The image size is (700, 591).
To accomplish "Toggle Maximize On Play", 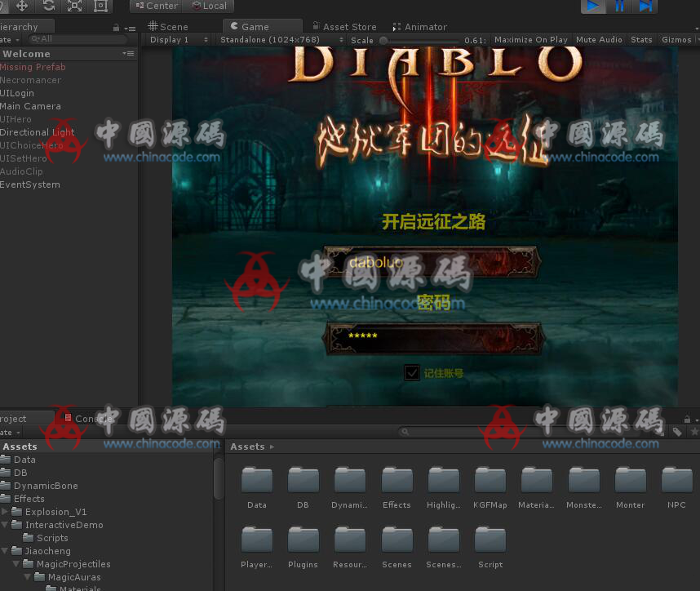I will [x=531, y=40].
